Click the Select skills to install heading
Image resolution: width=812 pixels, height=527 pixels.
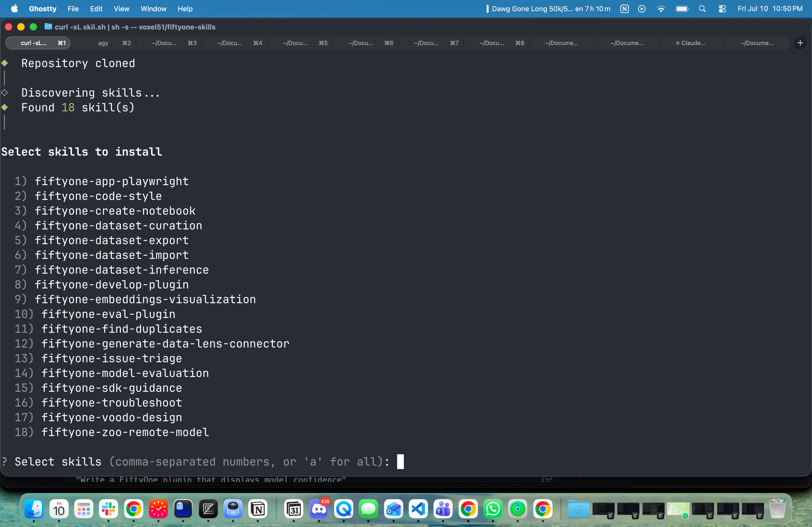82,152
